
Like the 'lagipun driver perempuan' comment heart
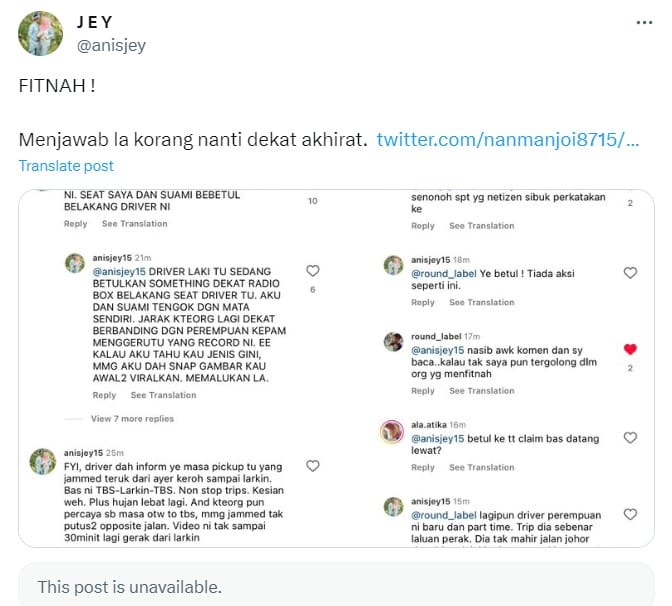coord(630,514)
